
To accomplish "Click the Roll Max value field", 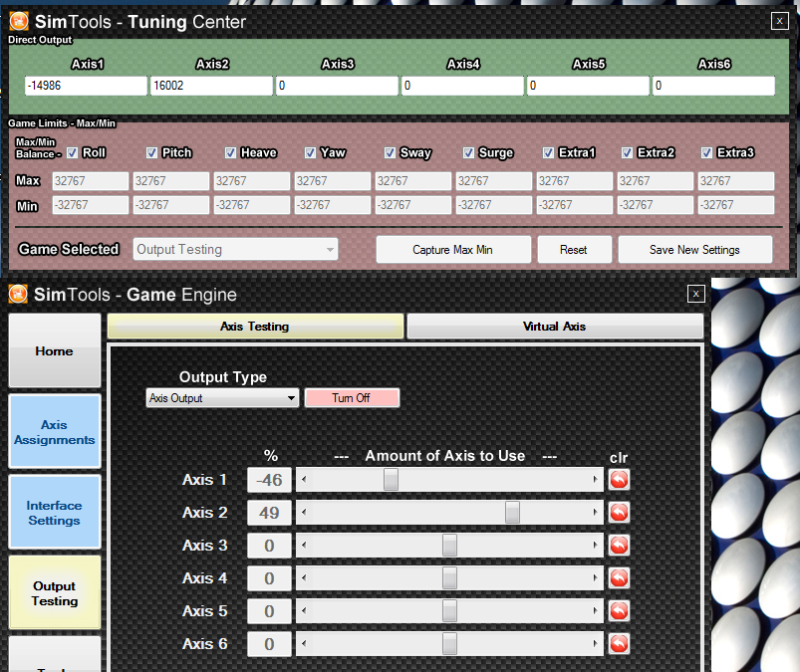I will [x=91, y=181].
